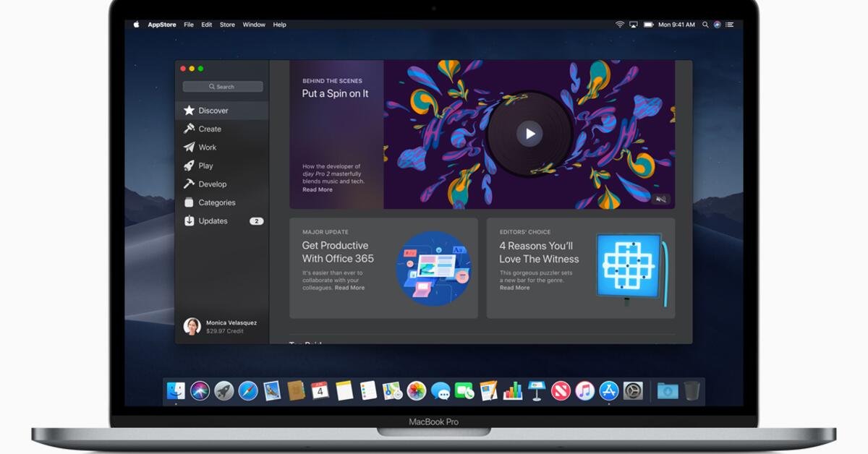Image resolution: width=868 pixels, height=454 pixels.
Task: Open the Play rocket icon in sidebar
Action: click(190, 166)
